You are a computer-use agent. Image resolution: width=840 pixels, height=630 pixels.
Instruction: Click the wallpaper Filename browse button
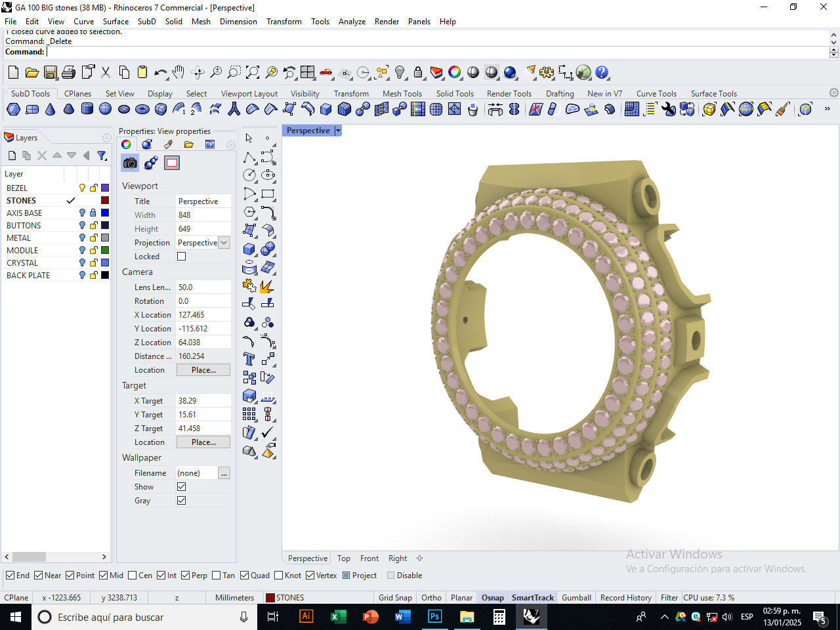(224, 473)
